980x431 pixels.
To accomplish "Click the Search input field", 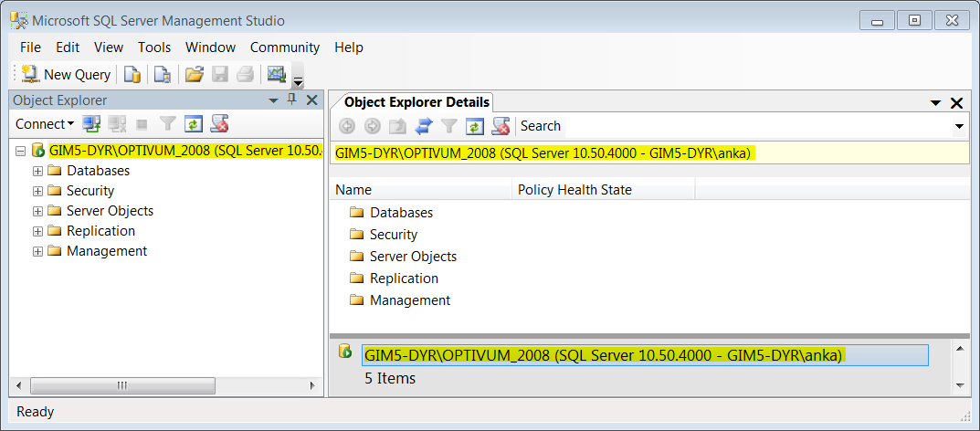I will 757,126.
